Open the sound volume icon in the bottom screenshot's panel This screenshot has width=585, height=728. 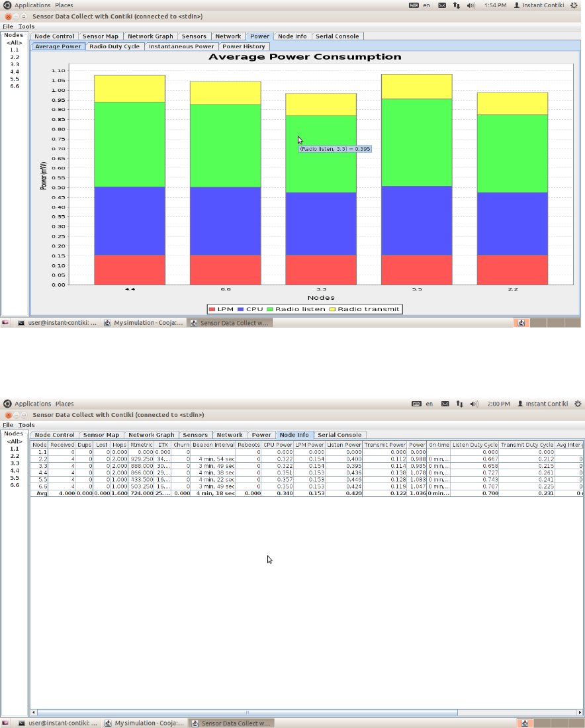pyautogui.click(x=474, y=404)
